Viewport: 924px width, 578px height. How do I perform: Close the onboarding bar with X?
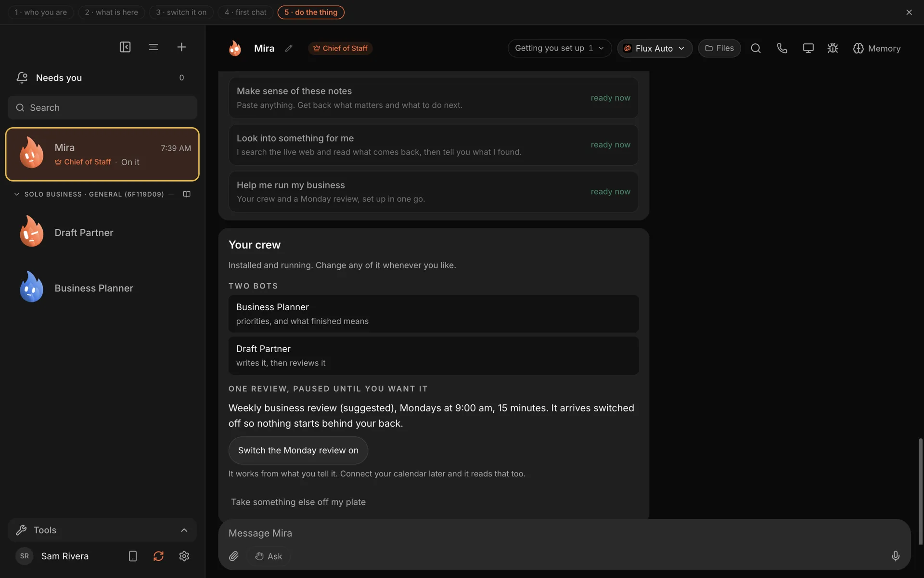pos(909,12)
